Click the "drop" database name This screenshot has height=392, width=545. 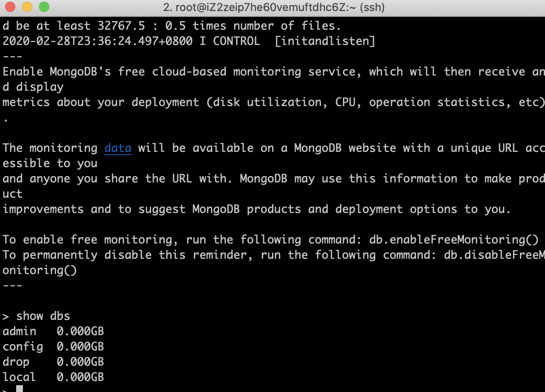pyautogui.click(x=16, y=362)
